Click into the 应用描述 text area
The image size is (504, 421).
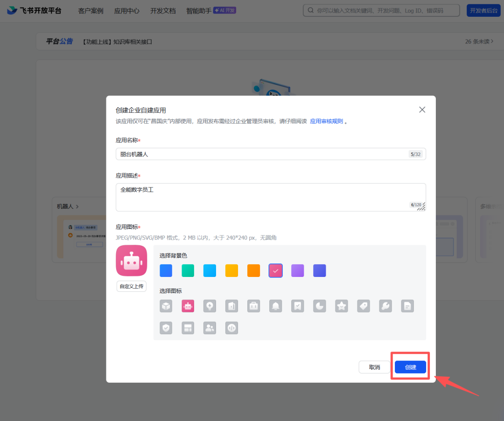click(271, 197)
